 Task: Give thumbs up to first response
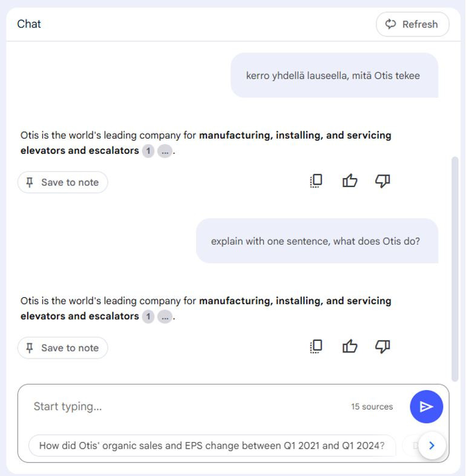coord(350,181)
